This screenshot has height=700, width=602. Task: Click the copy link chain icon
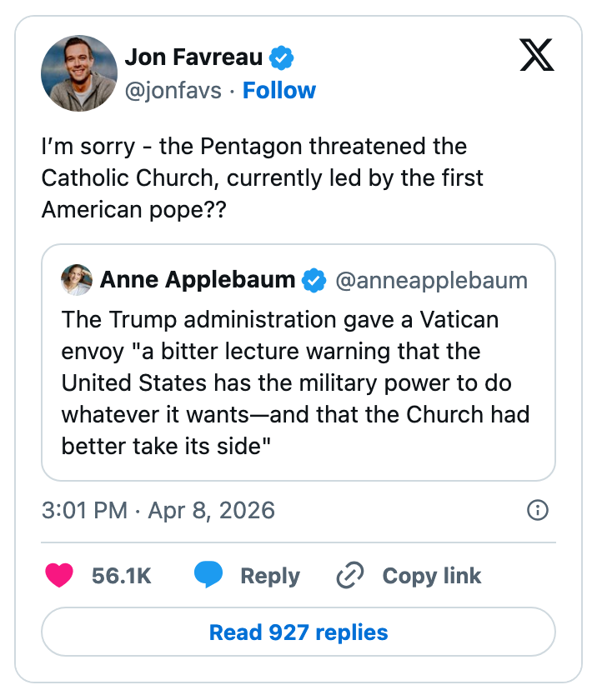(350, 576)
